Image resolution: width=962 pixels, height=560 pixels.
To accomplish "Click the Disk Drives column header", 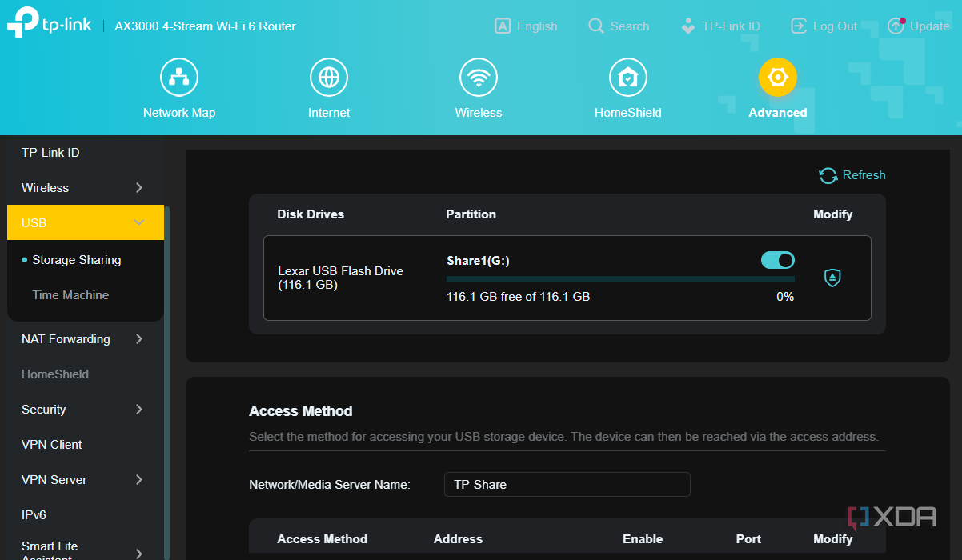I will (x=311, y=214).
